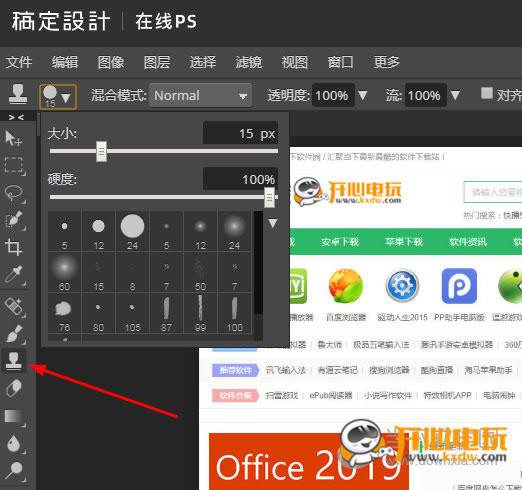
Task: Activate the Crop tool
Action: 14,248
